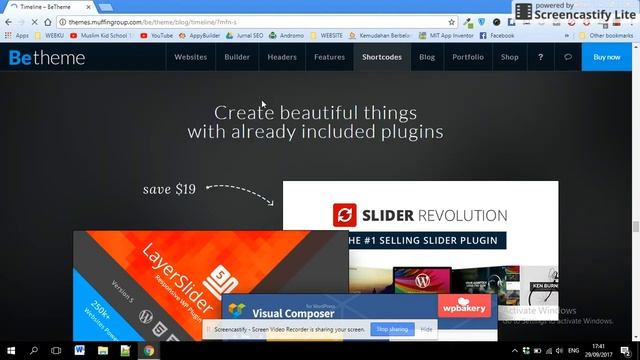Hide the Screencastify sharing notification
The image size is (640, 360).
pos(426,329)
